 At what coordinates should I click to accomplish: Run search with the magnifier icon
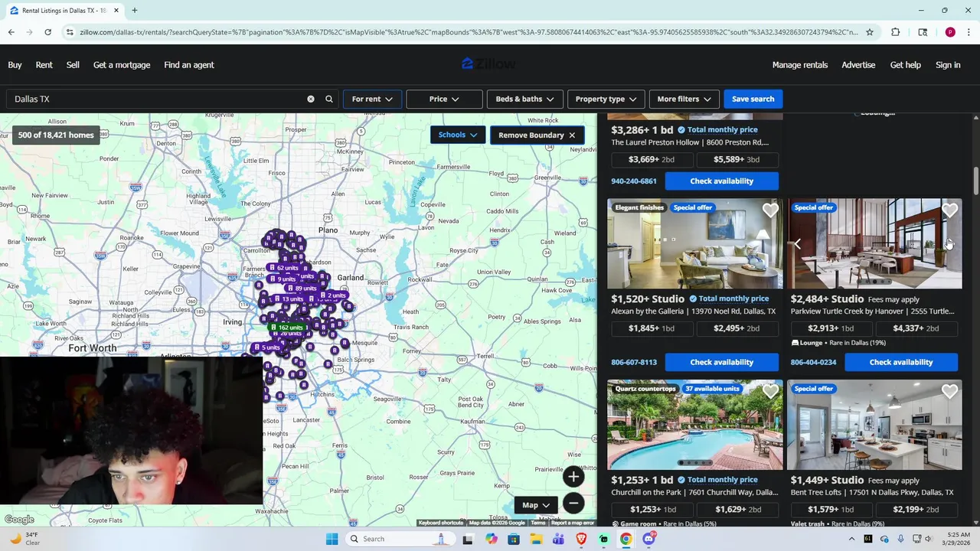point(329,99)
